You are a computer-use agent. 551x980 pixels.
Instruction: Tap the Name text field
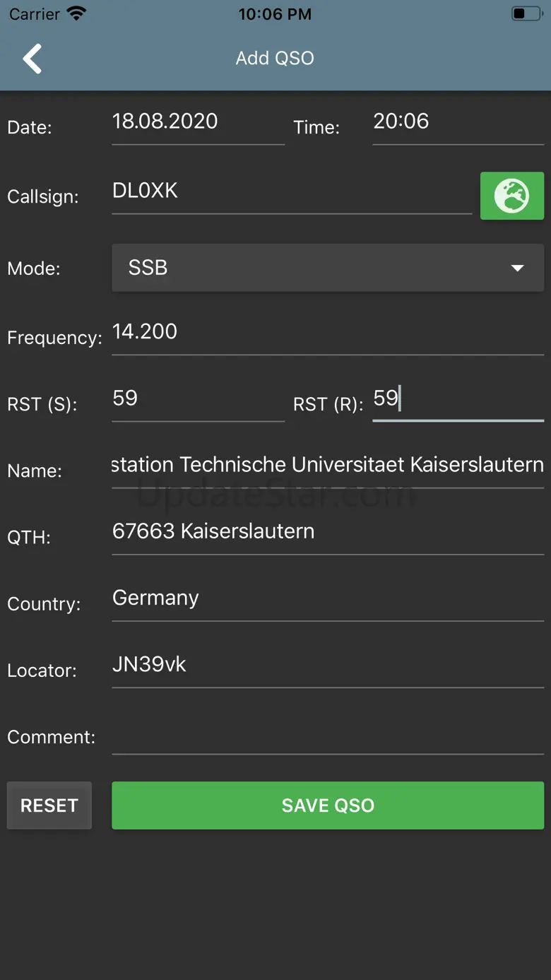pyautogui.click(x=328, y=466)
